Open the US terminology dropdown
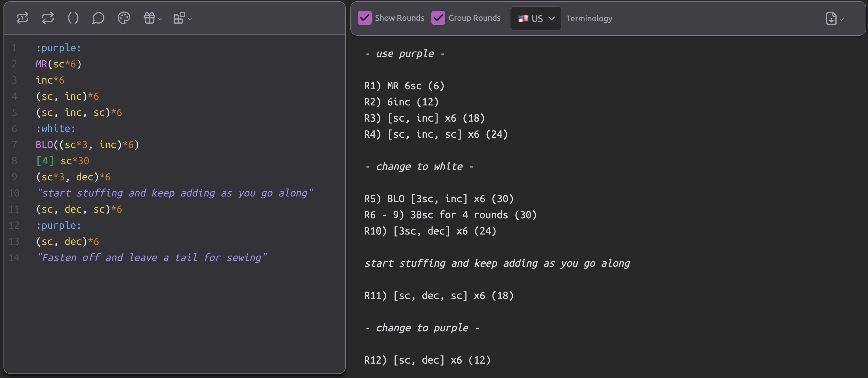This screenshot has width=868, height=378. 535,18
